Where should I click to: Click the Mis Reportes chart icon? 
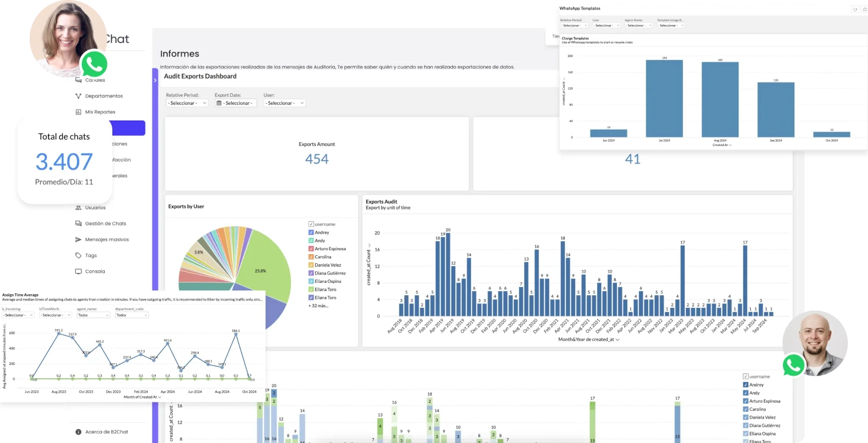pyautogui.click(x=78, y=112)
